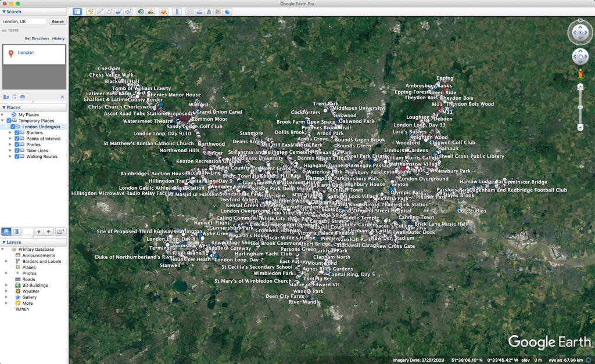Select the Primary Database layer item

tap(36, 250)
